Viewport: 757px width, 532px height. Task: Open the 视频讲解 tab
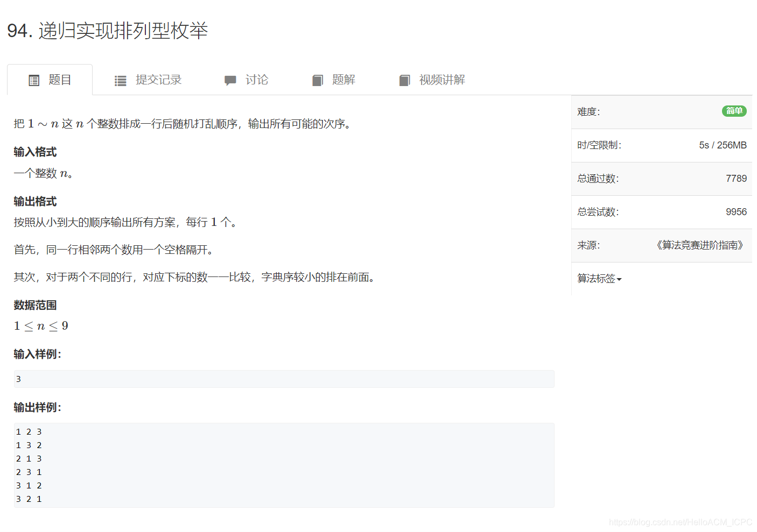pyautogui.click(x=432, y=80)
